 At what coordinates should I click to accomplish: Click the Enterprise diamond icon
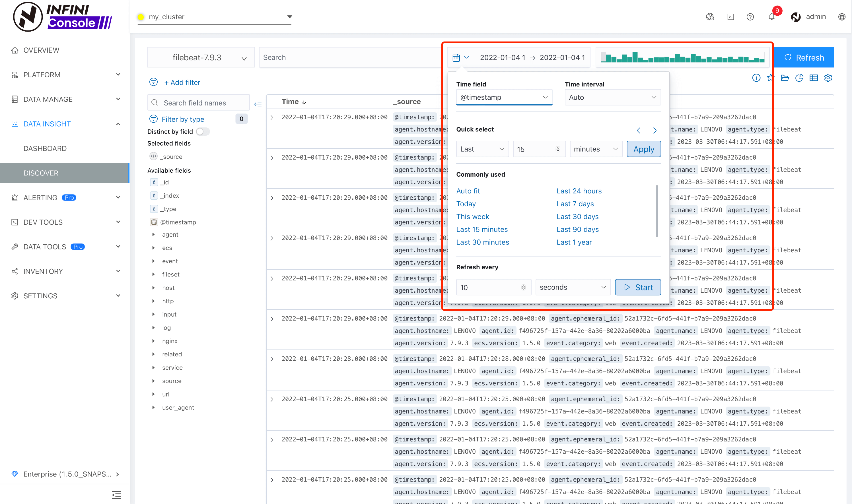pos(15,474)
